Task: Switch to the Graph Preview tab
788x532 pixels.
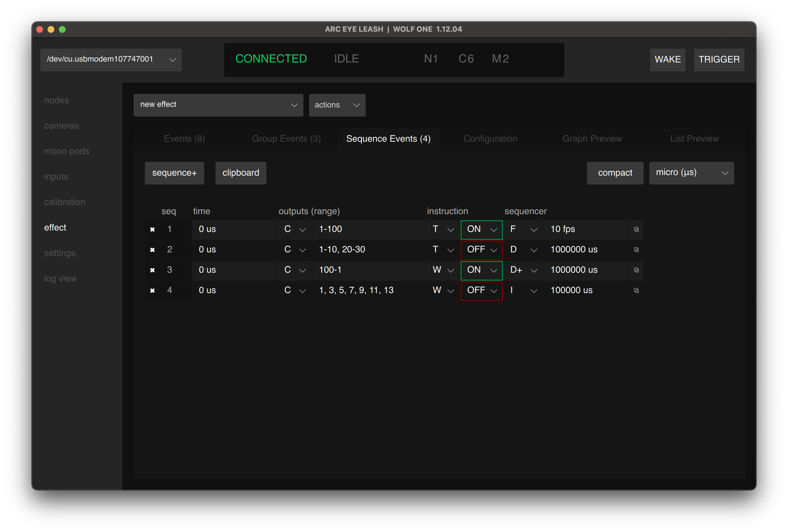Action: tap(592, 139)
